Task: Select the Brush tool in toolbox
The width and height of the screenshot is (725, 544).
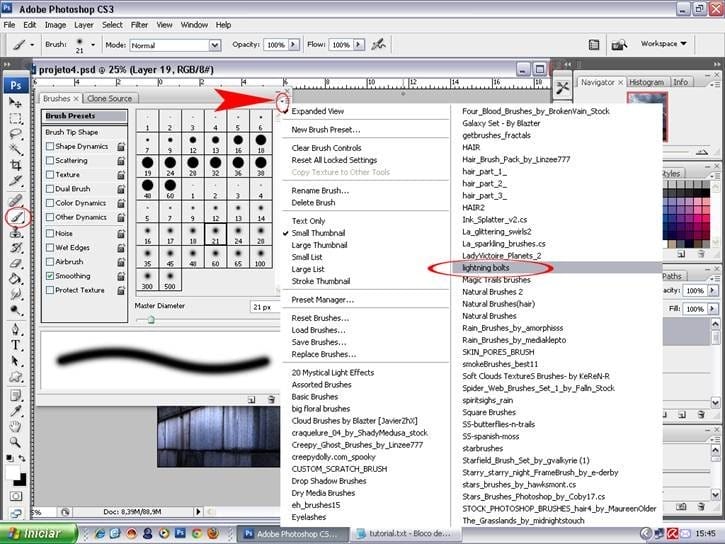Action: tap(17, 217)
